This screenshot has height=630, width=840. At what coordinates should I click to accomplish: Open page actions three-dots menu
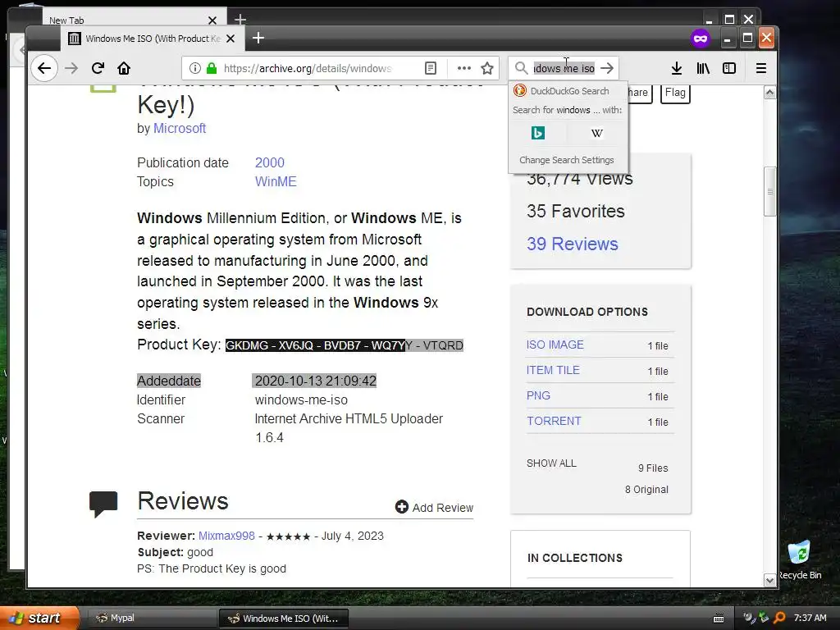click(x=464, y=68)
